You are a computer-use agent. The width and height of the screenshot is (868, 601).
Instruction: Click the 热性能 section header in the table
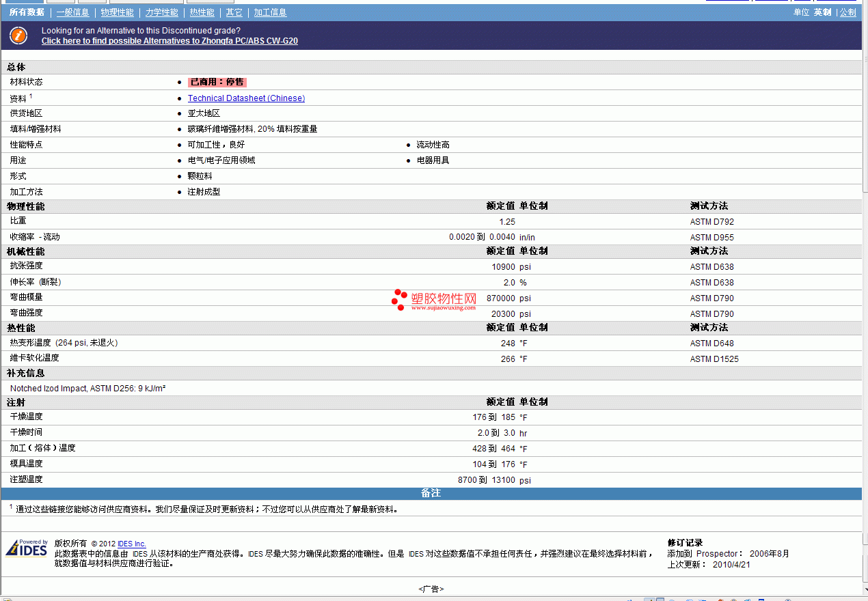(21, 329)
